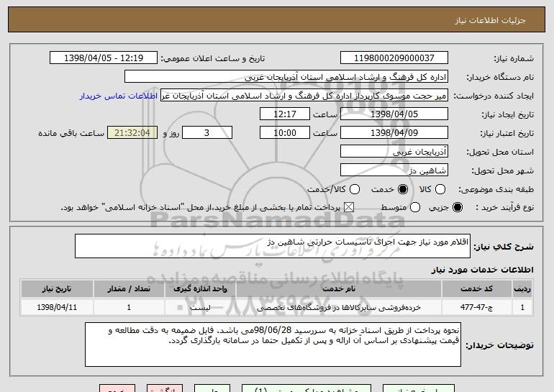The image size is (554, 392).
Task: Click the نوع فرآیند خرید label
Action: [x=504, y=208]
